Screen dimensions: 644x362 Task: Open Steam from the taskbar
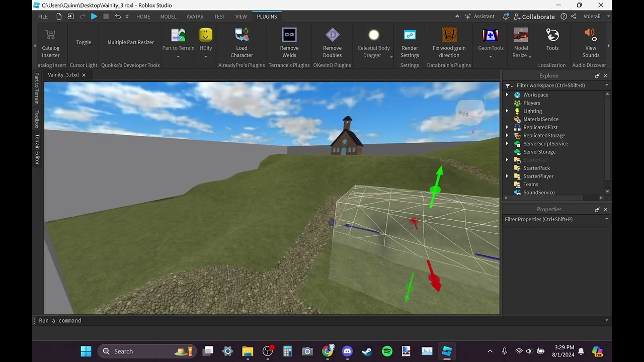pos(367,351)
